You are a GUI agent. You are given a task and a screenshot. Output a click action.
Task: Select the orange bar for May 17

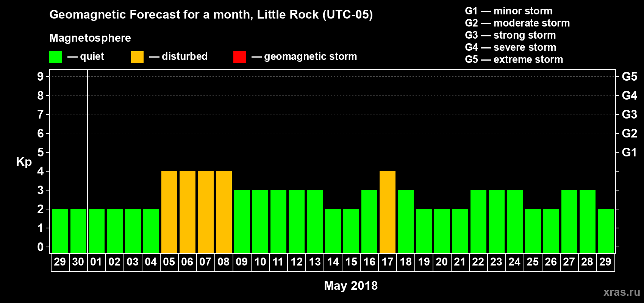(x=388, y=212)
